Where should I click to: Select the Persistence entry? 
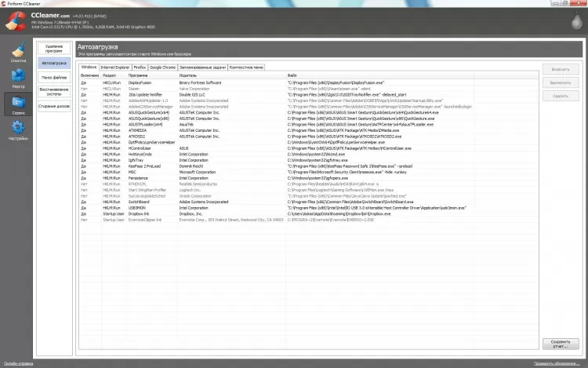point(309,178)
